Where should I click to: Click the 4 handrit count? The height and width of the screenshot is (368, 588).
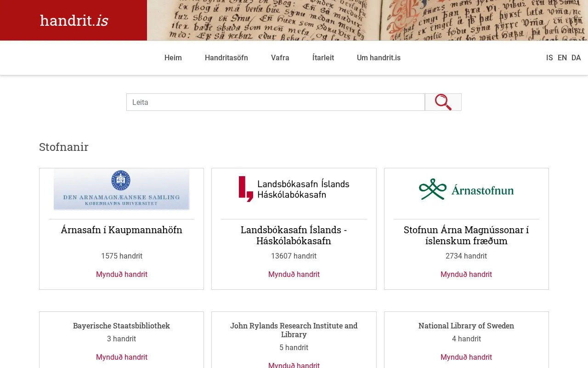pos(466,339)
